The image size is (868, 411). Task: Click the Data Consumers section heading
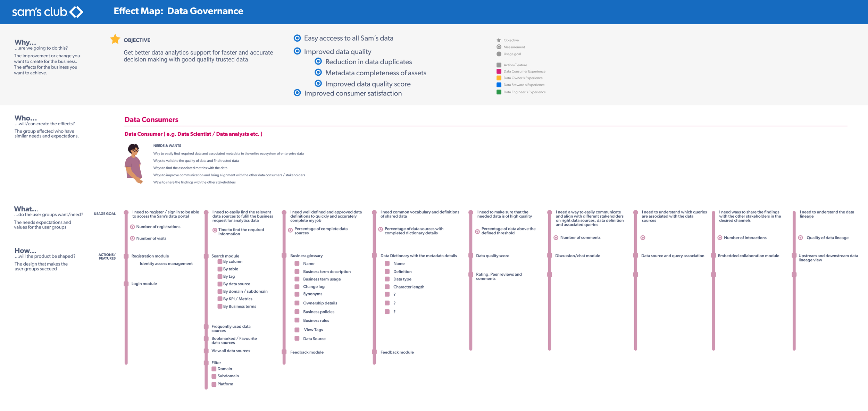(x=151, y=120)
